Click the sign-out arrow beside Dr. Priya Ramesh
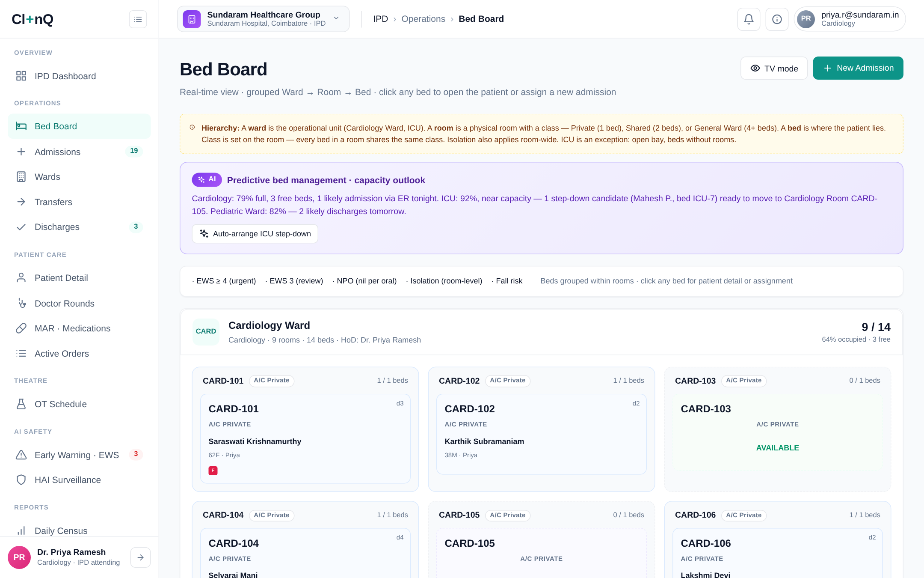Screen dimensions: 924x578 tap(140, 557)
